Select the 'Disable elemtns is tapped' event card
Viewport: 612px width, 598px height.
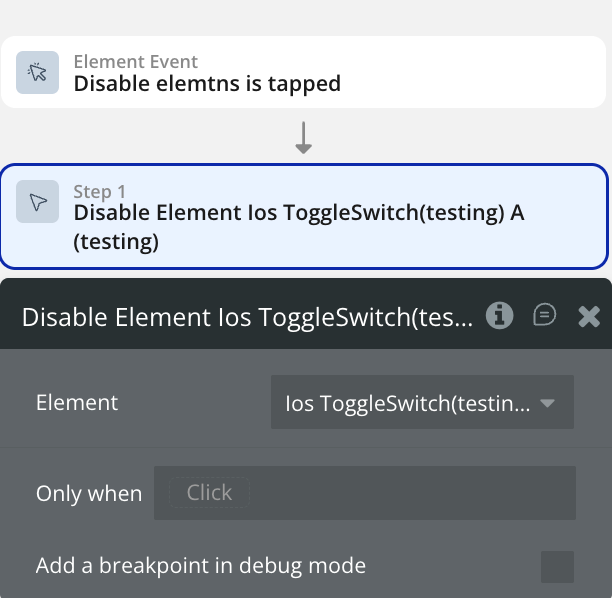[304, 72]
